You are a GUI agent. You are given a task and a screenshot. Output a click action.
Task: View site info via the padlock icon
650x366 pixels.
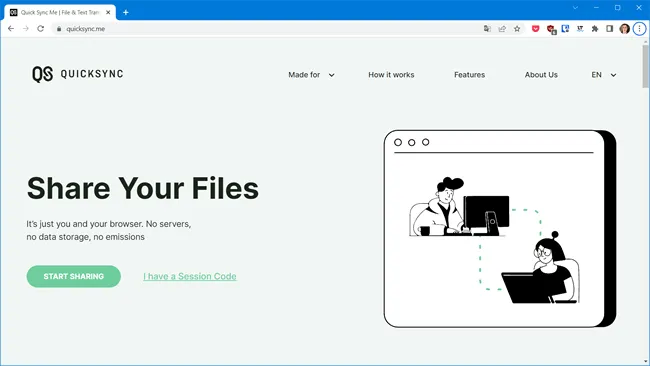coord(59,29)
